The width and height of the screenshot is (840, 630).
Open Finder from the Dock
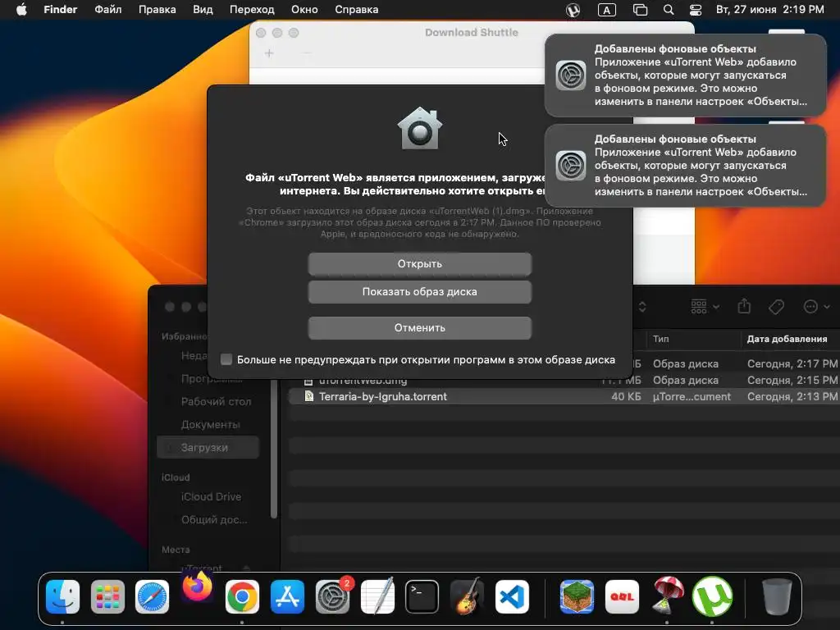click(x=62, y=596)
